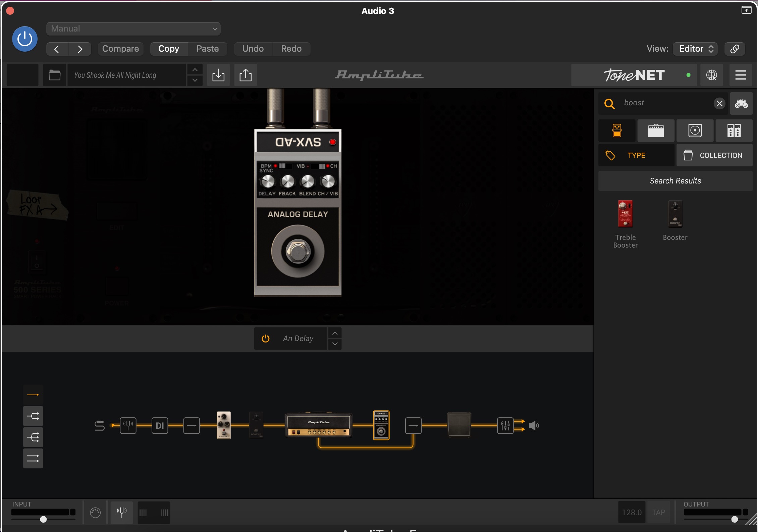The width and height of the screenshot is (758, 532).
Task: Select the empty slot after delay loop
Action: (x=413, y=426)
